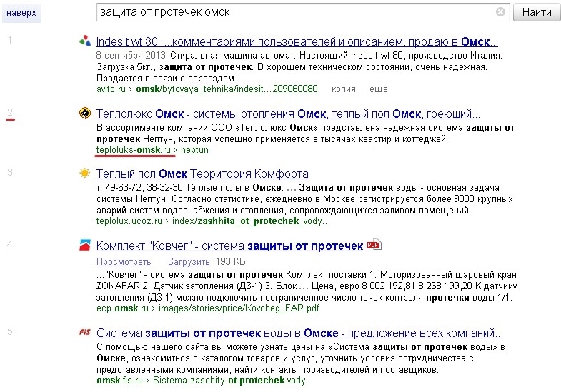Open the ещё link in the avito result

379,89
